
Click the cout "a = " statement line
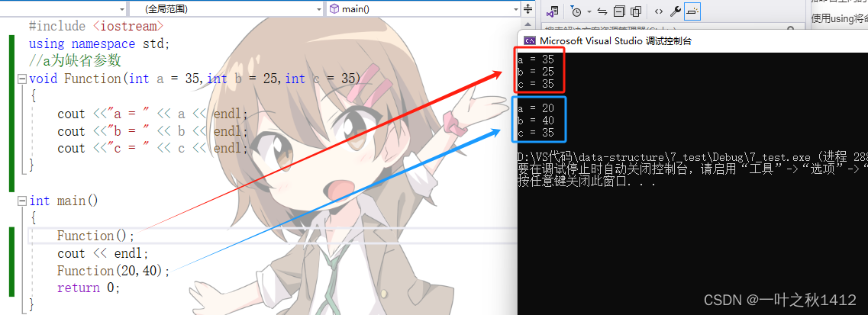(153, 114)
